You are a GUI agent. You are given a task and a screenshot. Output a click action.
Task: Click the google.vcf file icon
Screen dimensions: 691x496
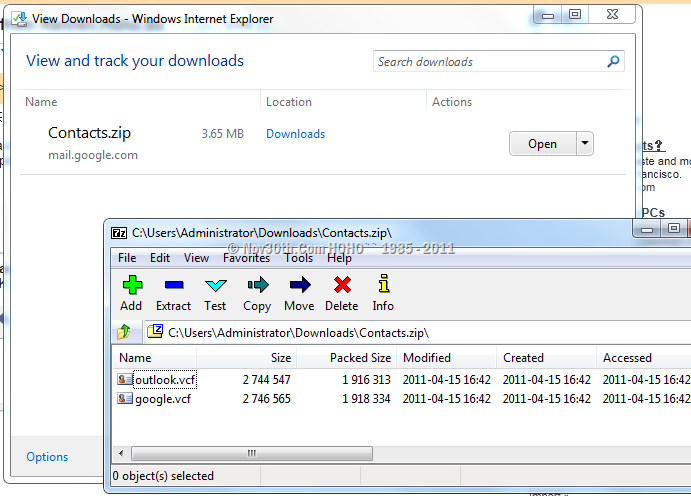coord(125,399)
